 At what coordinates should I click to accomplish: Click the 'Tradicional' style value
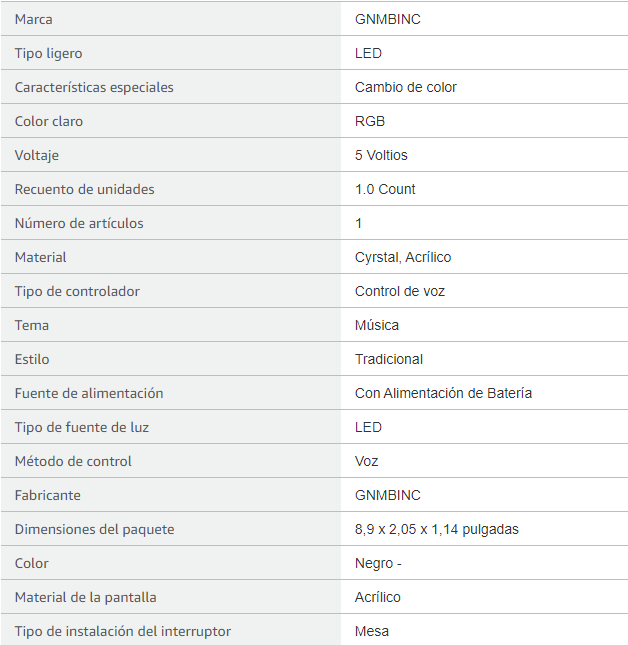click(x=389, y=359)
